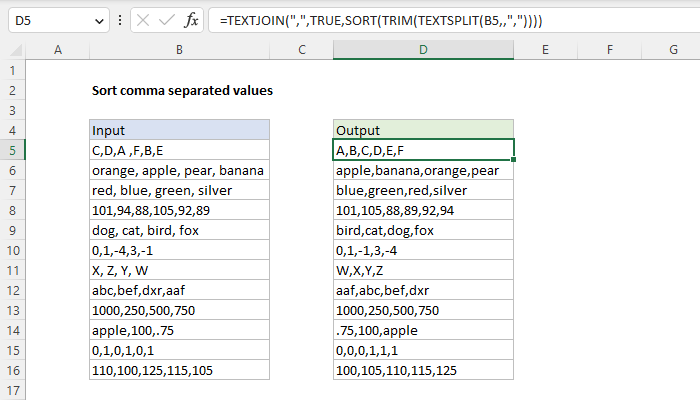Select row 10 header
The image size is (700, 400).
(12, 250)
